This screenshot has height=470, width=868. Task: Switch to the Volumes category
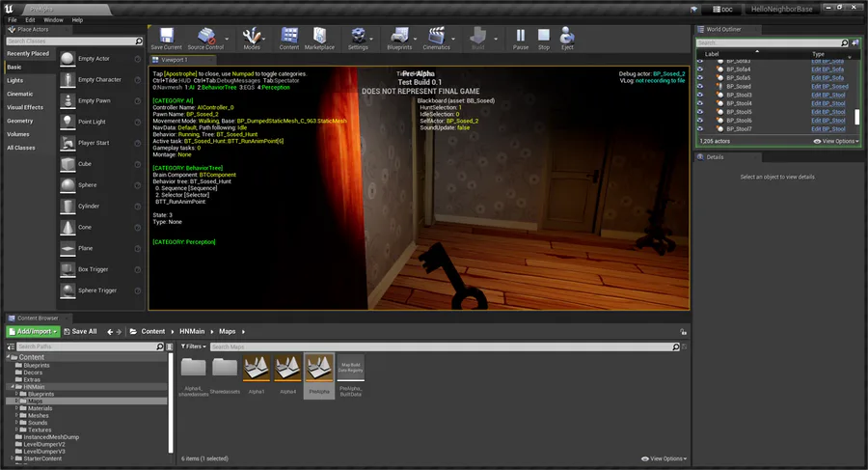[17, 134]
